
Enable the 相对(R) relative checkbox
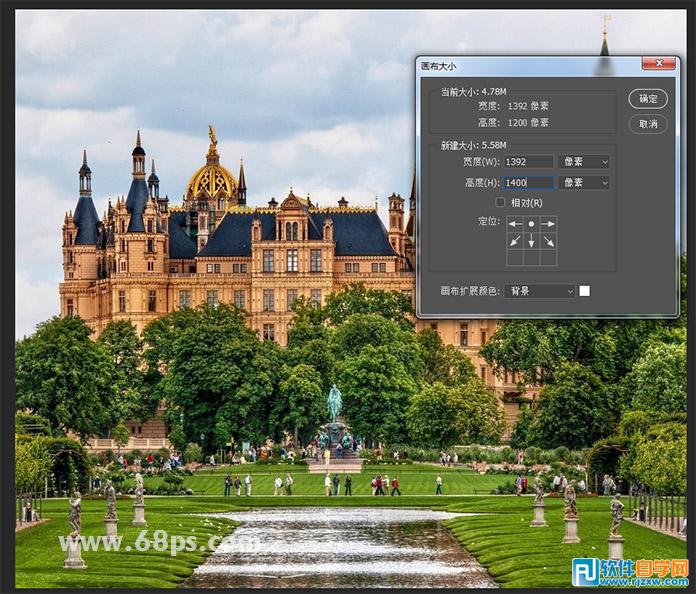pyautogui.click(x=500, y=202)
